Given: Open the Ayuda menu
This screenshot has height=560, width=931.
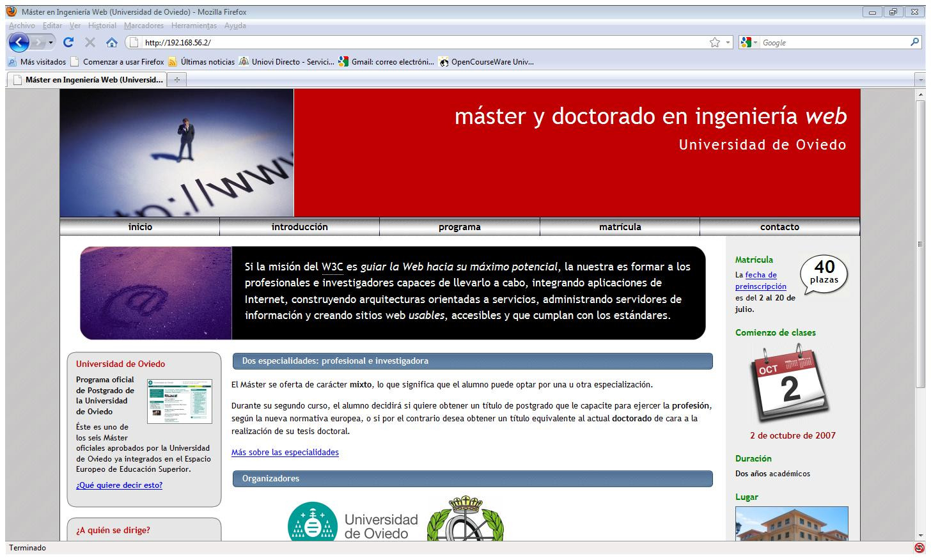Looking at the screenshot, I should point(235,26).
